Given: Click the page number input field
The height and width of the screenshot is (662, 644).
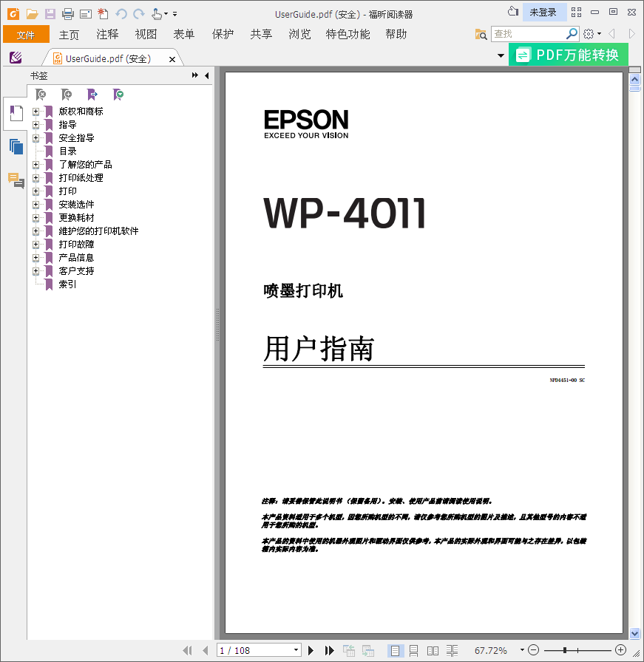Looking at the screenshot, I should (254, 650).
